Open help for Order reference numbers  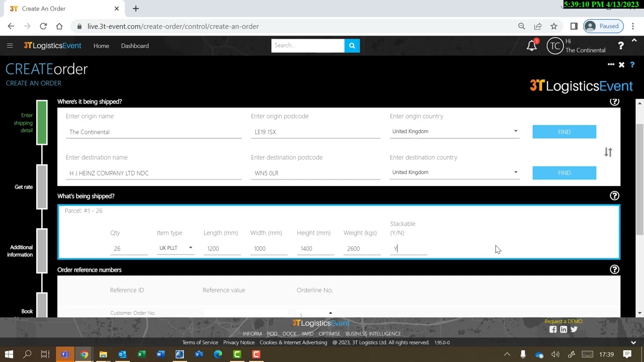pos(614,269)
